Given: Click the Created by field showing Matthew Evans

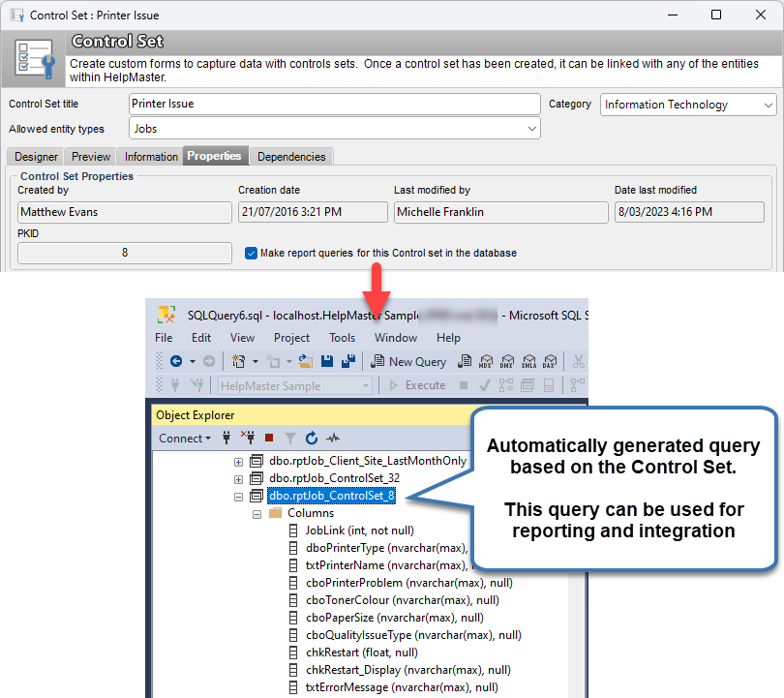Looking at the screenshot, I should pos(125,212).
